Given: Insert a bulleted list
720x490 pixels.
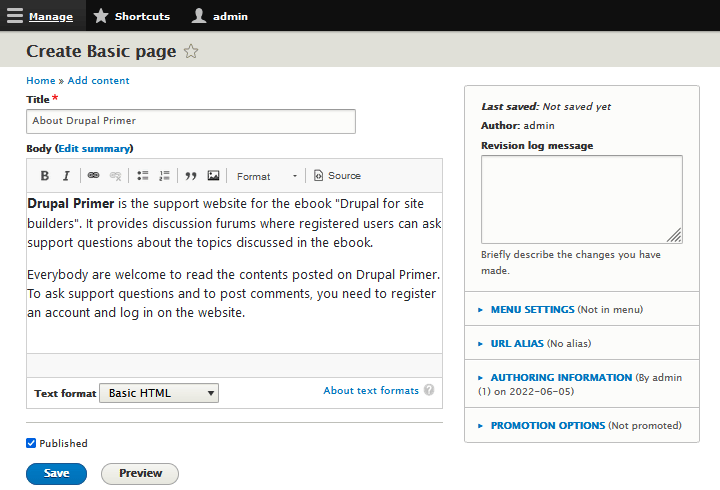Looking at the screenshot, I should coord(143,176).
